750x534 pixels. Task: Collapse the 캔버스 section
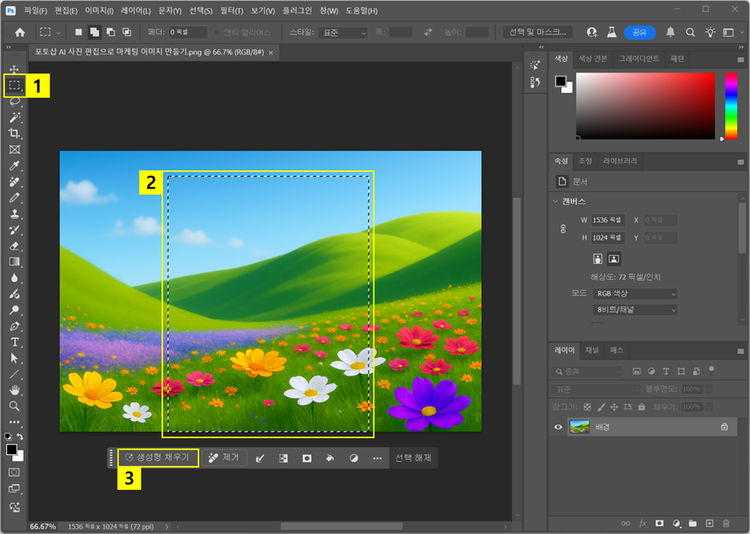[556, 201]
